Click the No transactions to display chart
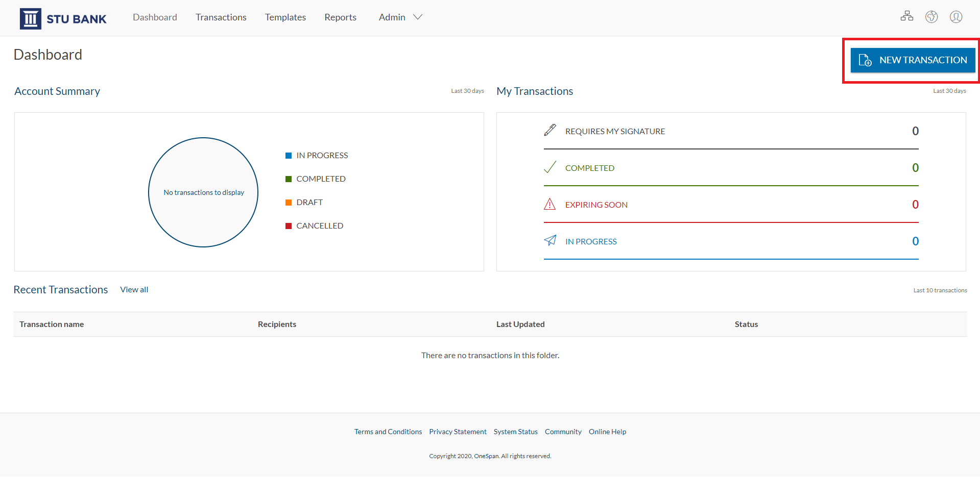 203,192
